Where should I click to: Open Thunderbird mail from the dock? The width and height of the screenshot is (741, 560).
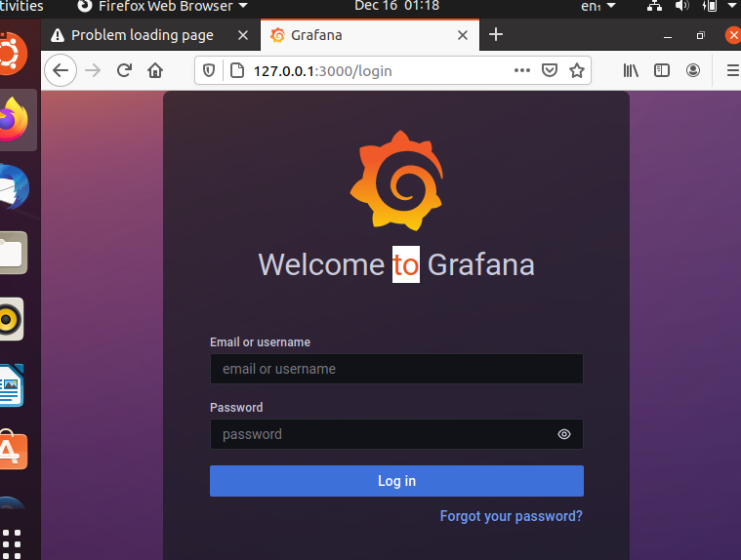pyautogui.click(x=14, y=187)
